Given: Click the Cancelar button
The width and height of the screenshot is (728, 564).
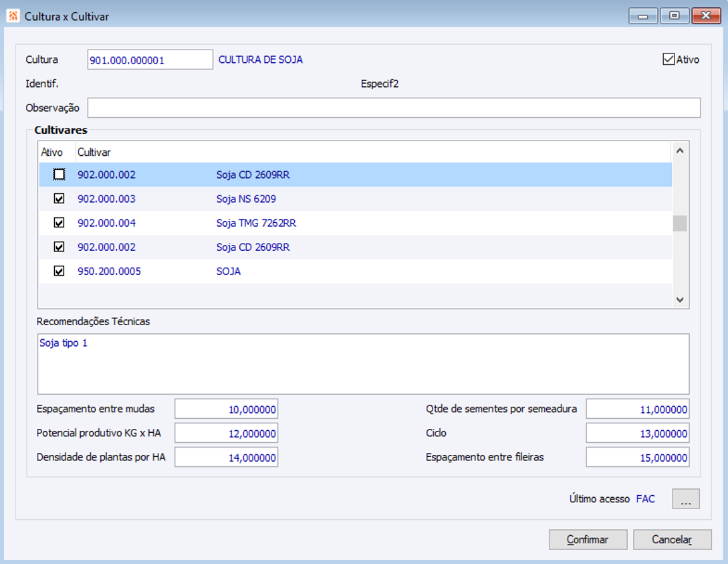Looking at the screenshot, I should (672, 540).
